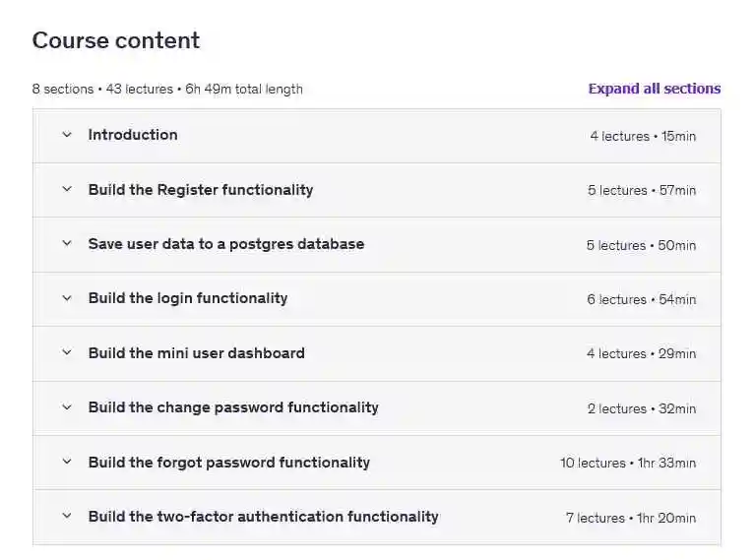Expand two-factor authentication section chevron
The image size is (755, 560).
67,517
